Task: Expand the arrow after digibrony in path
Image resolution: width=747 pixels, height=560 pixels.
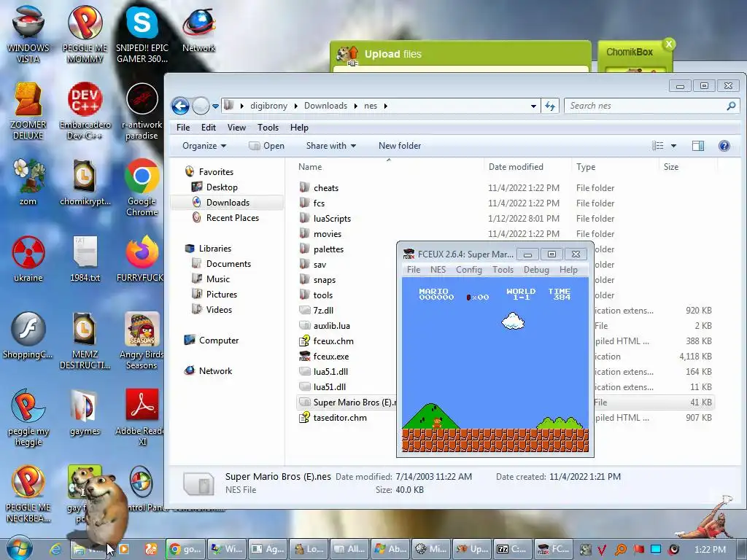Action: point(296,106)
